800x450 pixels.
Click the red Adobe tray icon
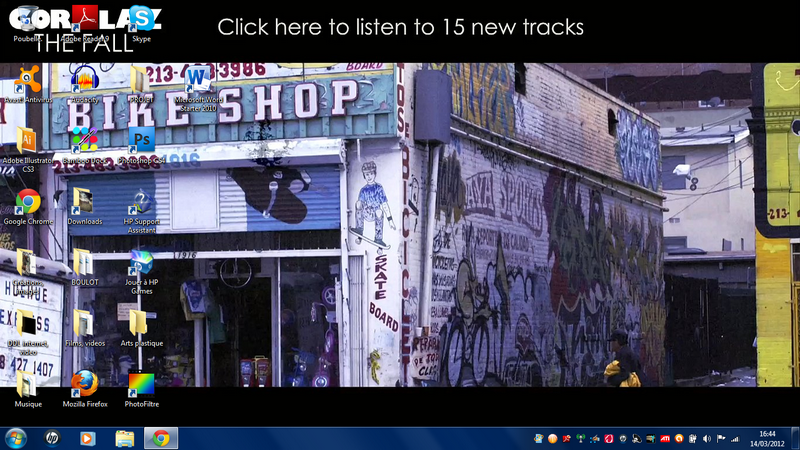[567, 438]
